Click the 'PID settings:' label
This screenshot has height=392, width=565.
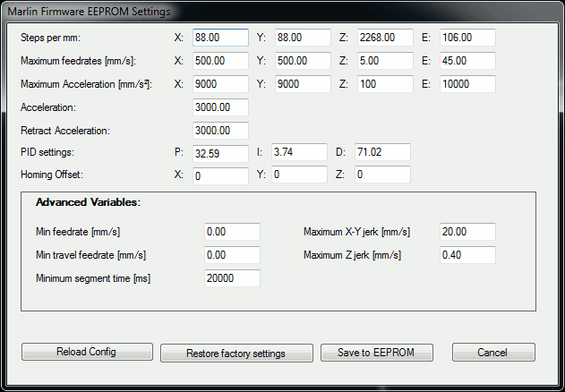coord(47,152)
